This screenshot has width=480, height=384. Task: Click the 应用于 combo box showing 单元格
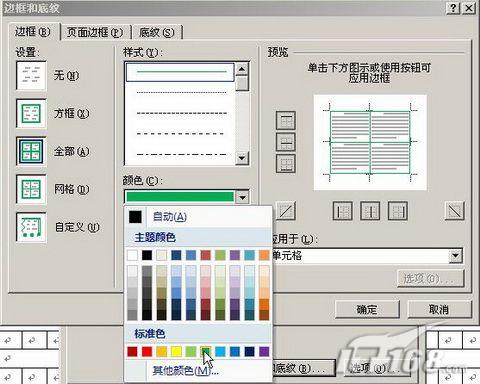coord(368,256)
